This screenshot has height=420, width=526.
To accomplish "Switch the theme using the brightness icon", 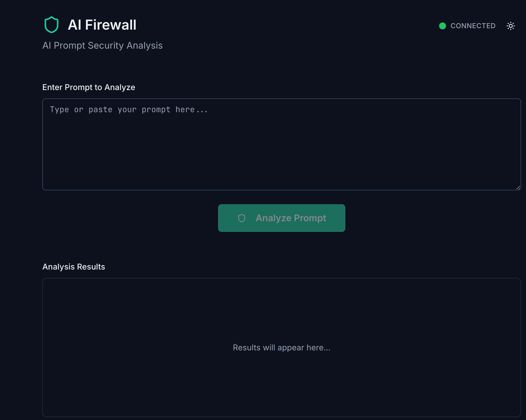I will 511,26.
